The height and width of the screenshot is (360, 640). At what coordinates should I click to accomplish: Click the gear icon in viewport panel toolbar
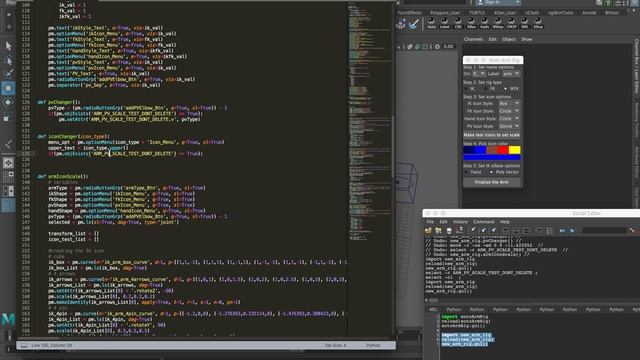pos(437,47)
